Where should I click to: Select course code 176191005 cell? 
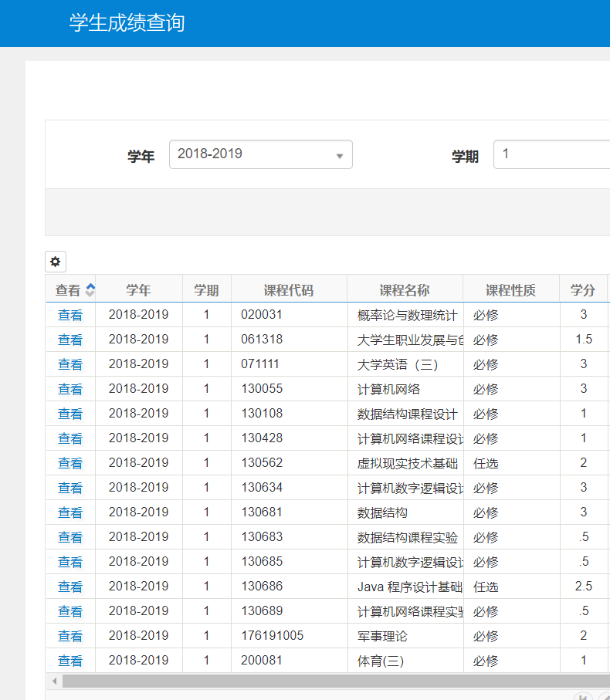point(290,636)
